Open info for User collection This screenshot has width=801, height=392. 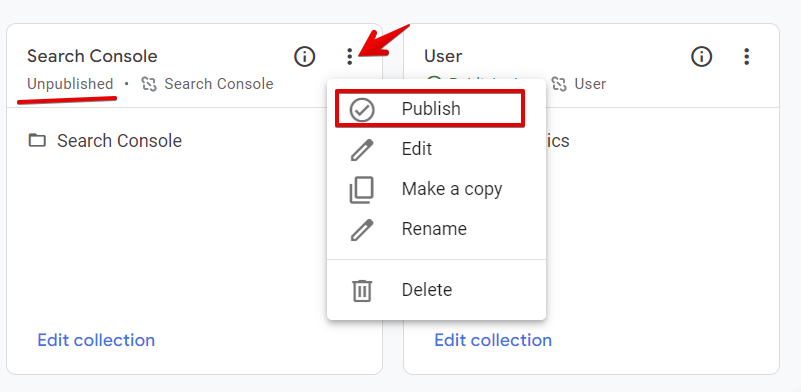pos(701,56)
